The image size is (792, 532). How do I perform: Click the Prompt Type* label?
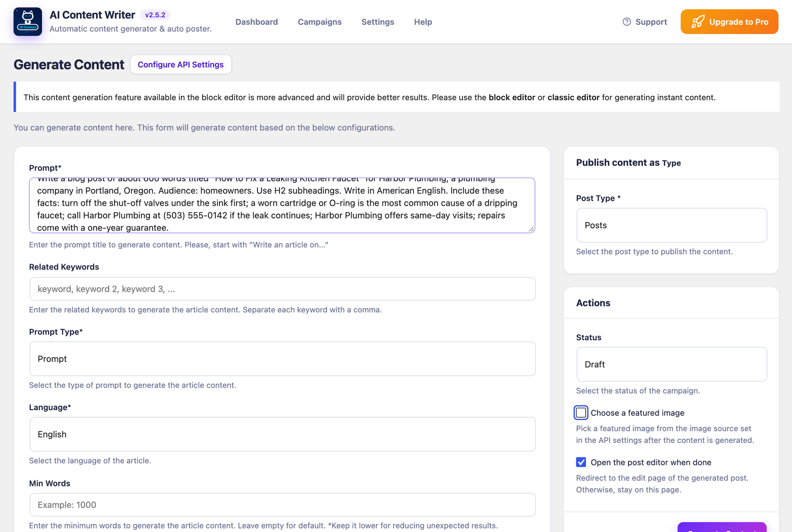[56, 332]
